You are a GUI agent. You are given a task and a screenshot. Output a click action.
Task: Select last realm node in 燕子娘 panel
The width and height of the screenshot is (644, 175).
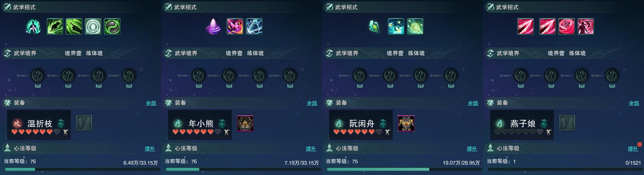[x=612, y=75]
